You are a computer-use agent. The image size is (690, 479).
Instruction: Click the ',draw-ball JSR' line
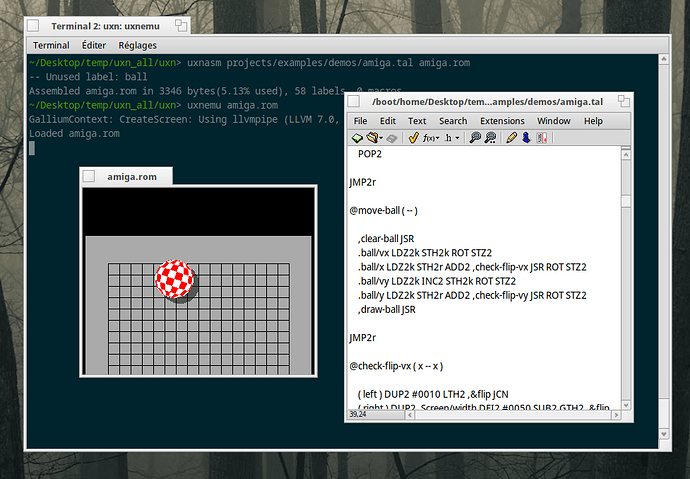pyautogui.click(x=387, y=309)
